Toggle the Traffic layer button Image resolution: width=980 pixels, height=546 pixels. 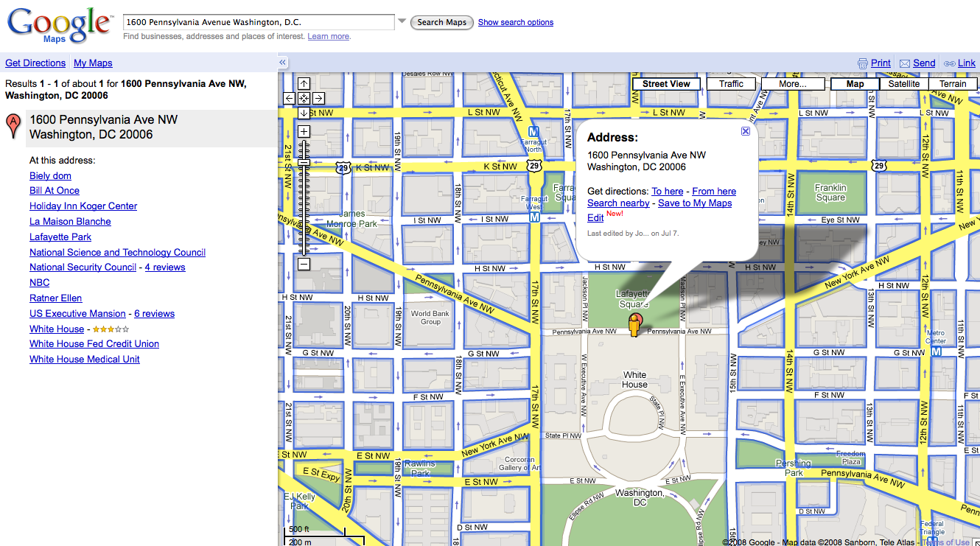tap(731, 84)
